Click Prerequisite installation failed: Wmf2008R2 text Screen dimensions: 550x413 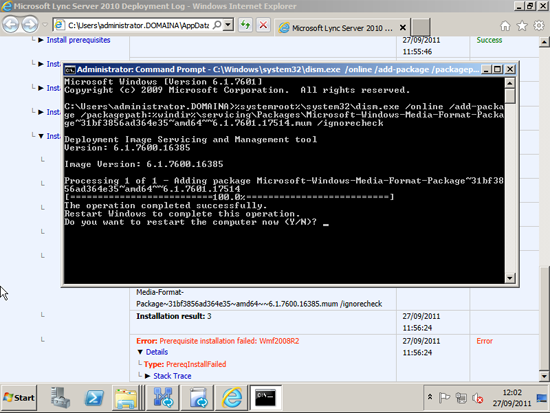(x=229, y=341)
